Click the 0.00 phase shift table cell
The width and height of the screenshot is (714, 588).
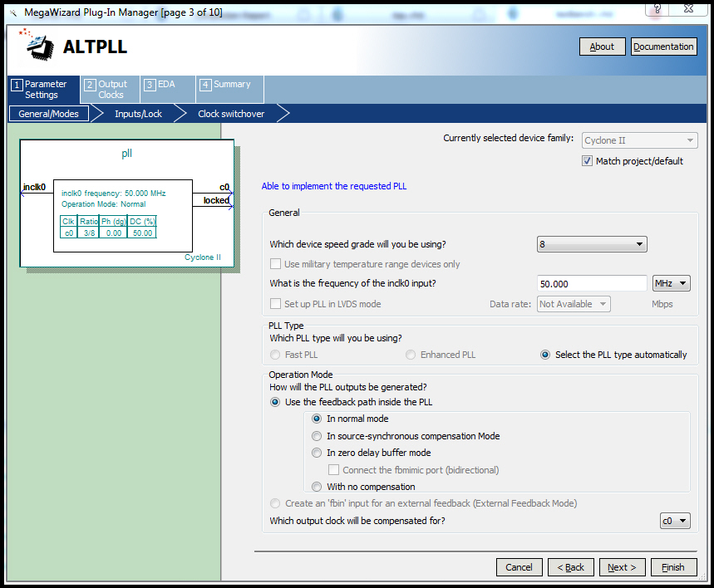tap(114, 233)
